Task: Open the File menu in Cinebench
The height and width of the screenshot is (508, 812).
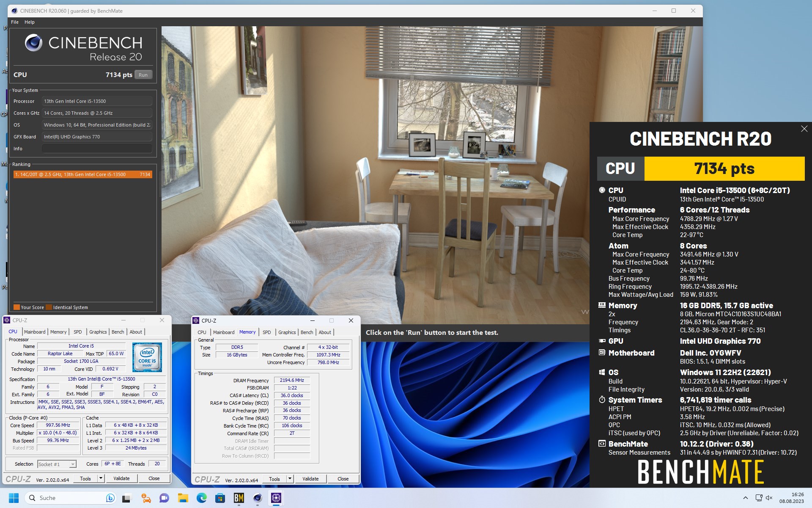Action: 15,22
